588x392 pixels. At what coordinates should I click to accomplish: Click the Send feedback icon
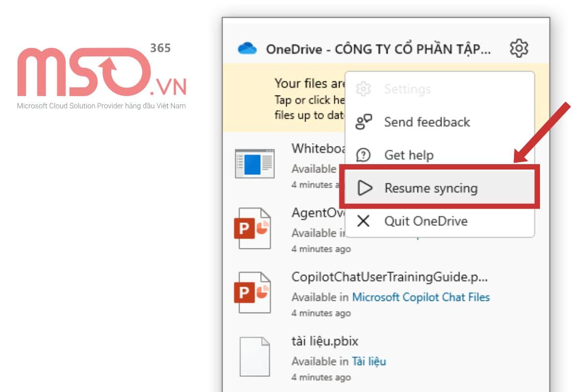(x=364, y=122)
